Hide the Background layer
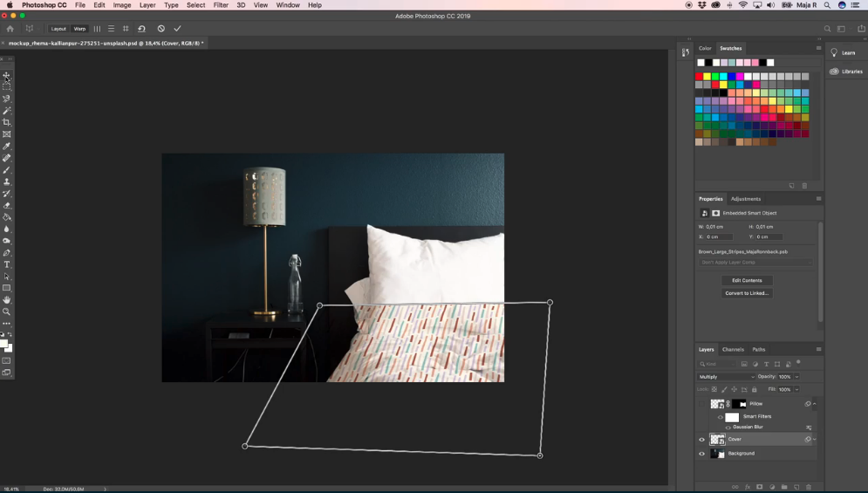Screen dimensions: 868x493 (x=701, y=454)
